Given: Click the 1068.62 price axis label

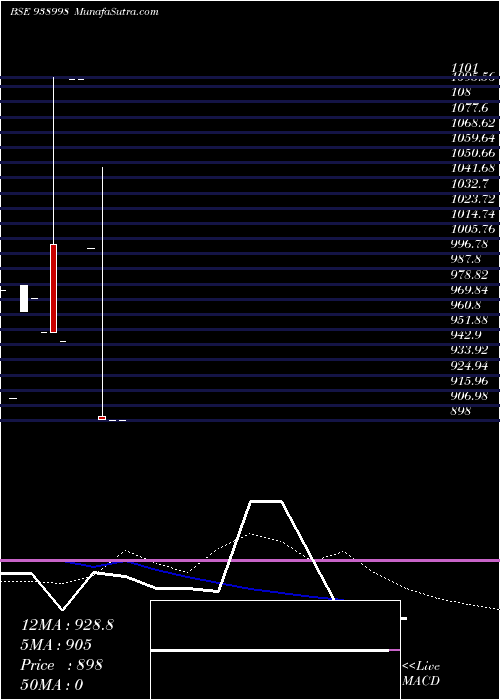Looking at the screenshot, I should click(x=473, y=123).
